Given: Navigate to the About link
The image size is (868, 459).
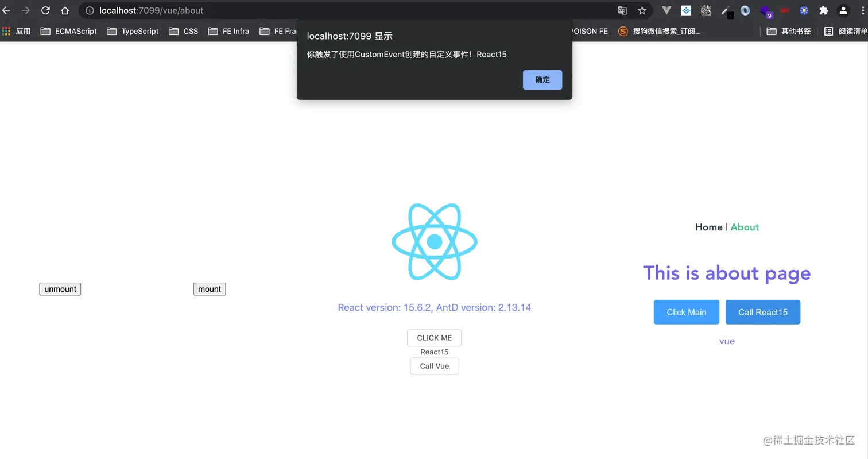Looking at the screenshot, I should click(745, 227).
